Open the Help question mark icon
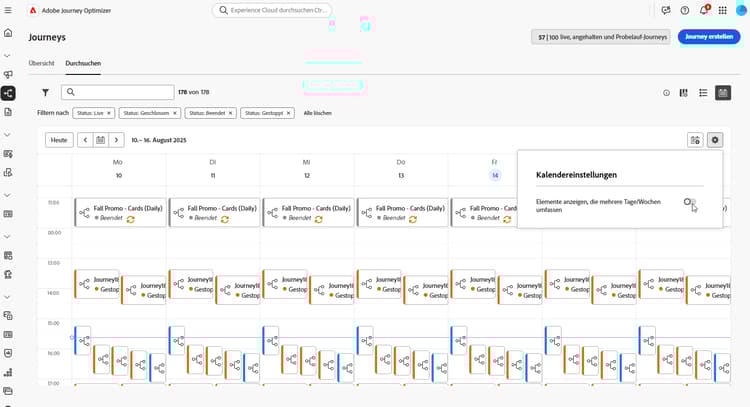 pos(685,10)
